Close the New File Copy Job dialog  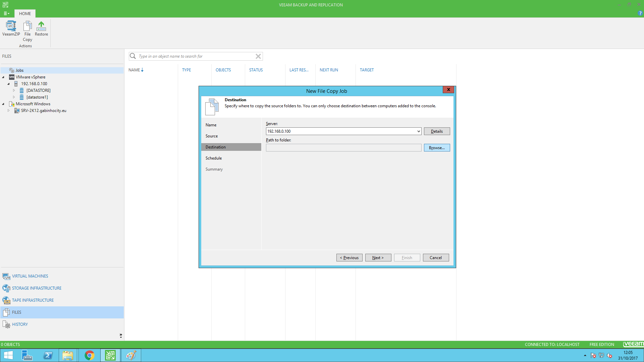pyautogui.click(x=448, y=89)
